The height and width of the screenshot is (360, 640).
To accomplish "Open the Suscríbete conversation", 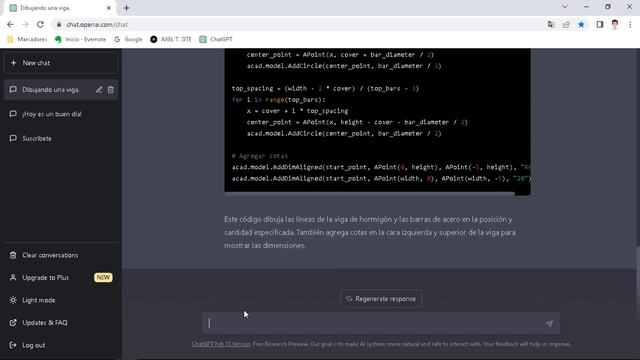I will coord(61,138).
